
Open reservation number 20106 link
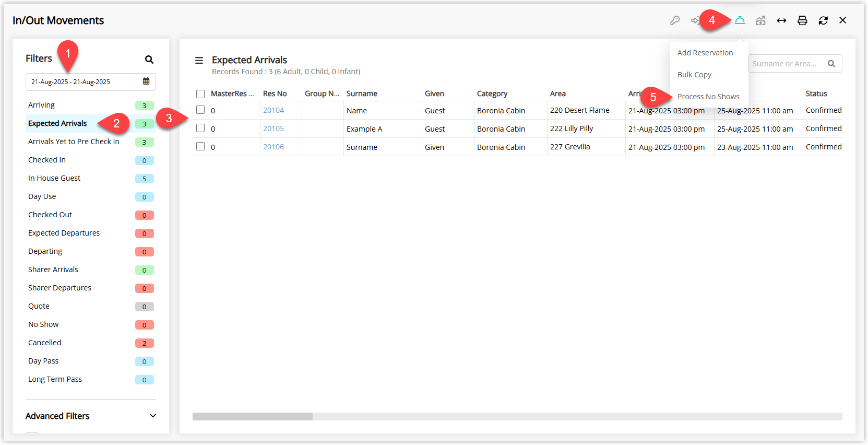(274, 147)
